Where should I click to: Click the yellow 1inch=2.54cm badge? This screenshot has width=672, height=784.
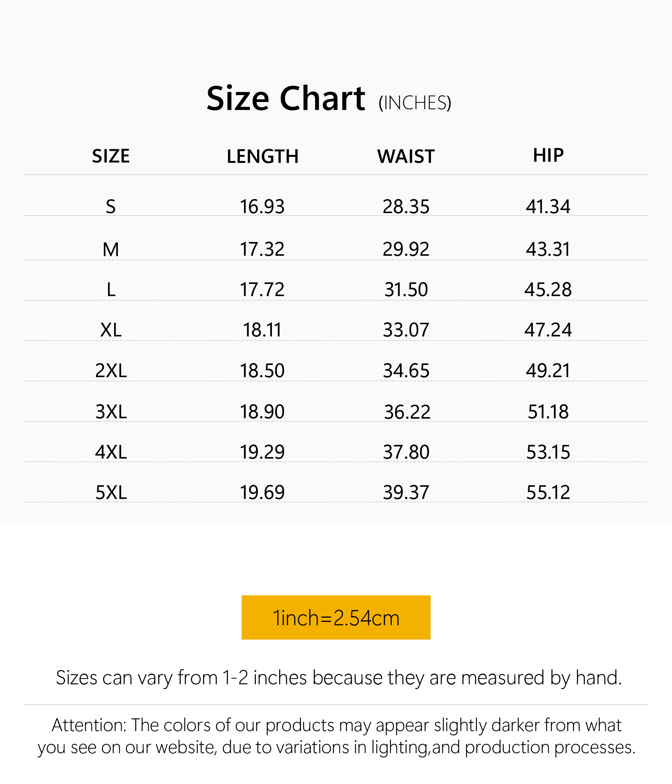pos(336,617)
